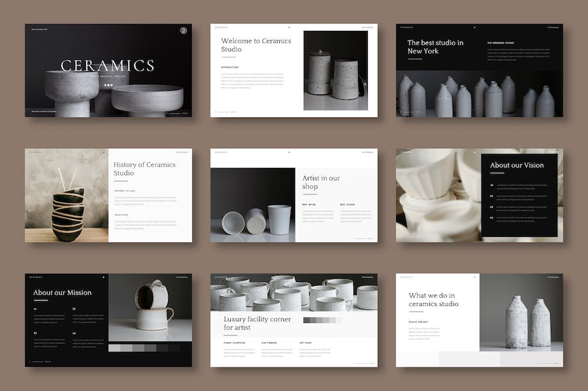Click the Luxury facility corner for artist title

pos(248,323)
